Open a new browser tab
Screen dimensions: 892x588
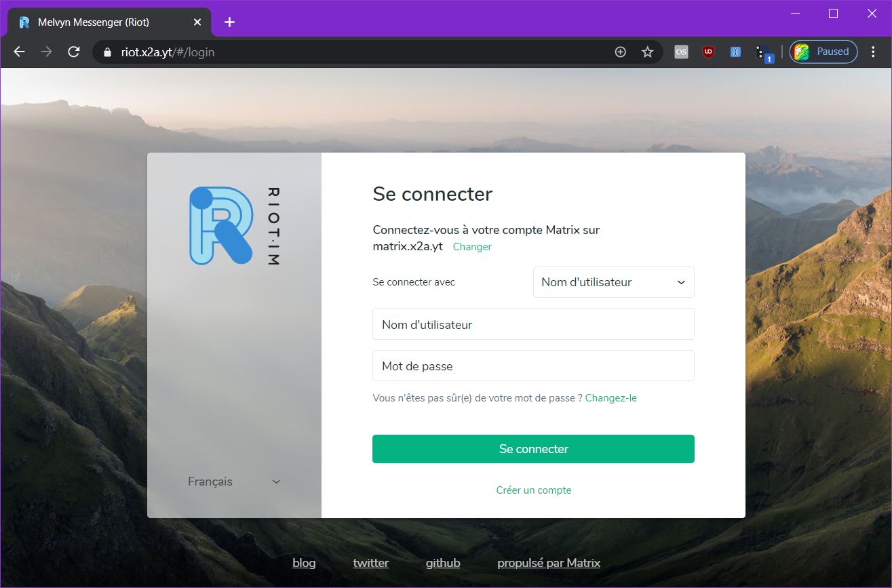pyautogui.click(x=229, y=22)
